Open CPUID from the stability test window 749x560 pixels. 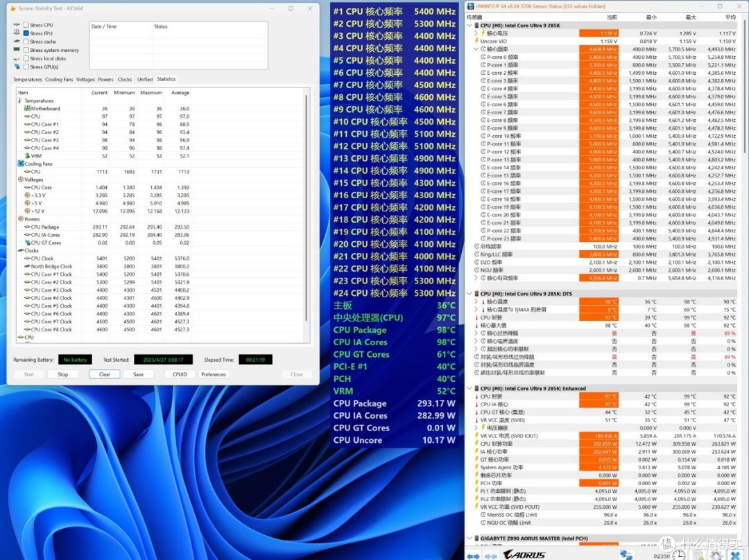(179, 374)
